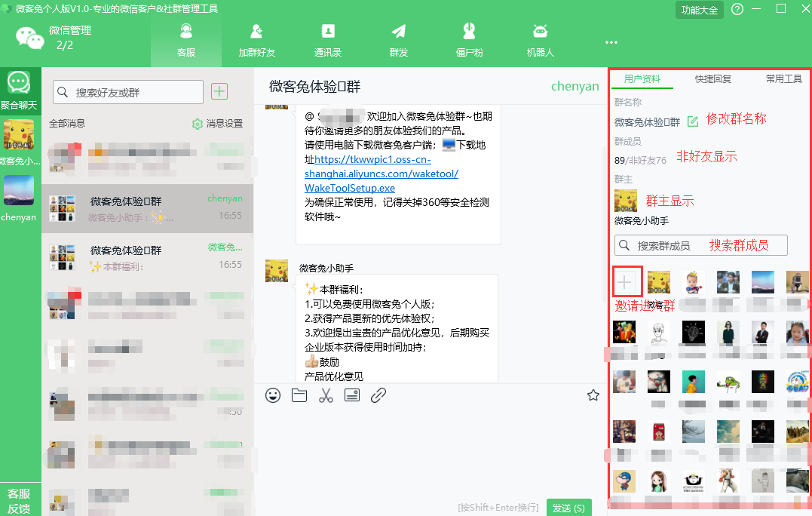Viewport: 812px width, 516px height.
Task: Click the 微客兔小助手 sender avatar in chat
Action: [x=277, y=271]
